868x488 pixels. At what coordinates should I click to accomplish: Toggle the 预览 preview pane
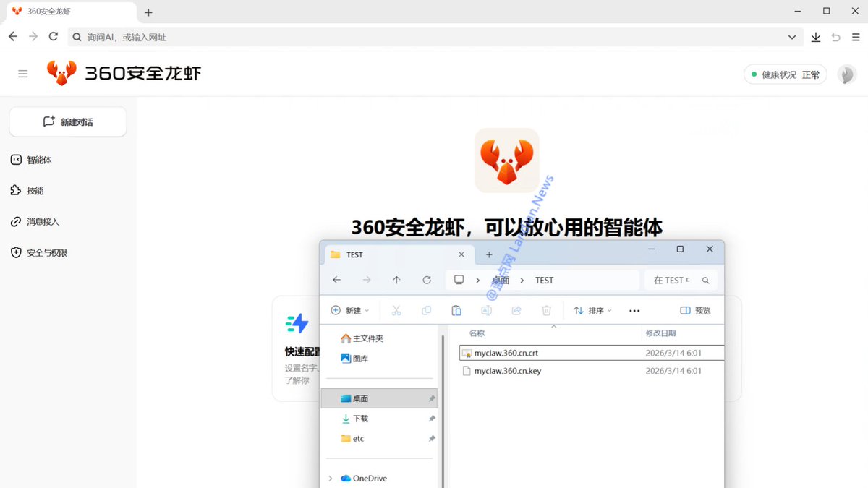696,310
